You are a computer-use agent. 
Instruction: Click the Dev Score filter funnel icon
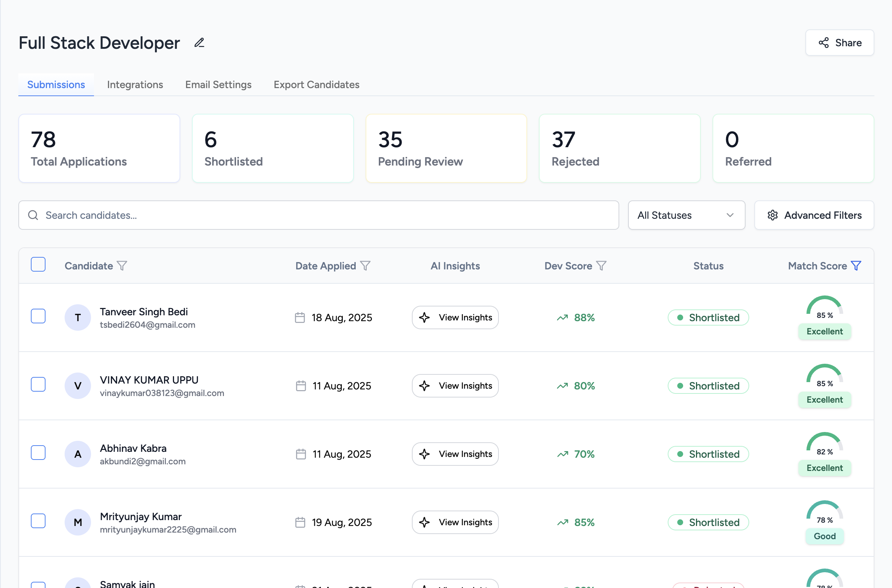tap(601, 266)
